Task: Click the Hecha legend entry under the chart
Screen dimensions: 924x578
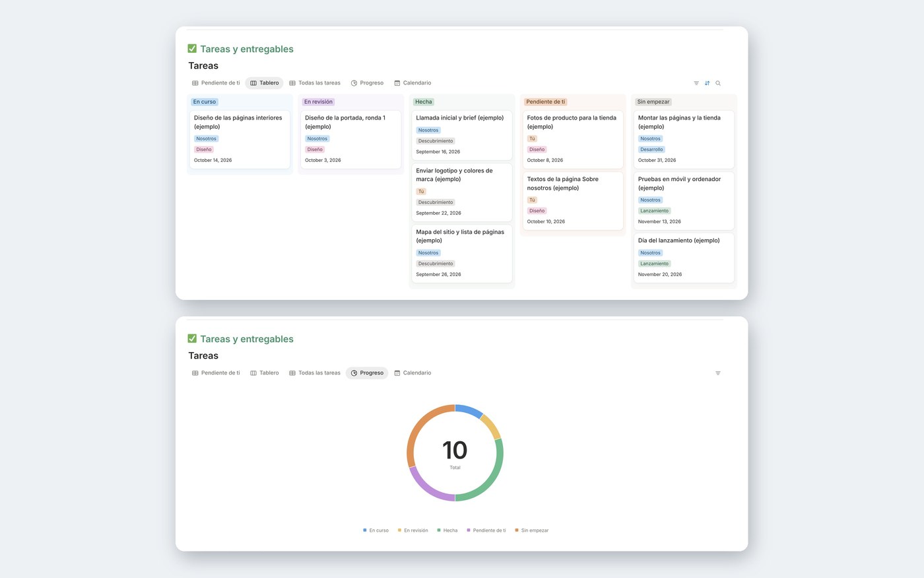Action: (447, 530)
